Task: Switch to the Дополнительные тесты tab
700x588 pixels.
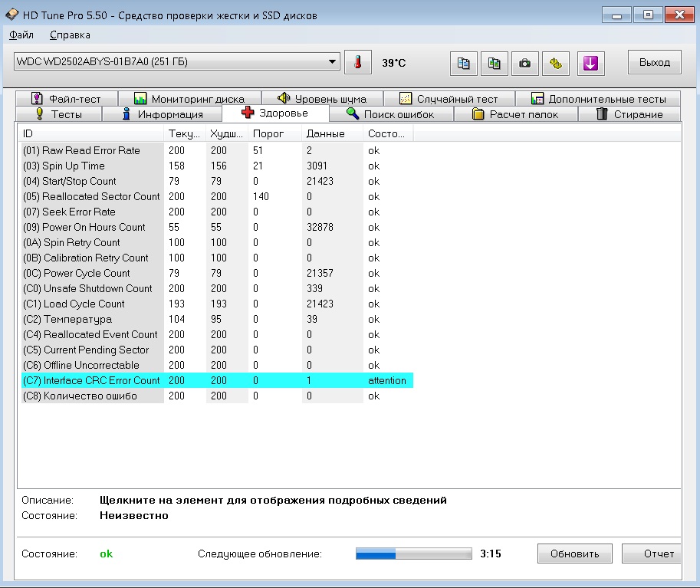Action: pos(598,99)
